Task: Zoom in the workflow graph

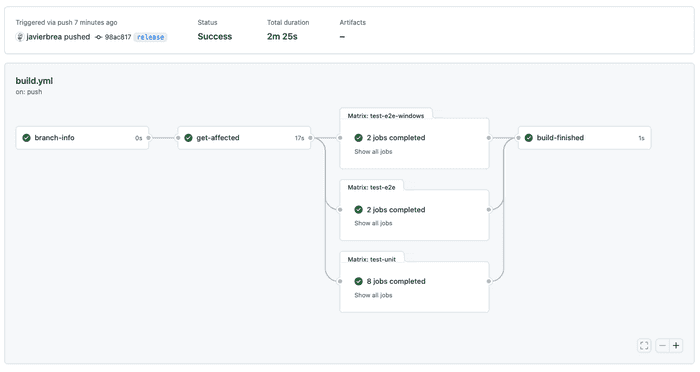Action: click(676, 345)
